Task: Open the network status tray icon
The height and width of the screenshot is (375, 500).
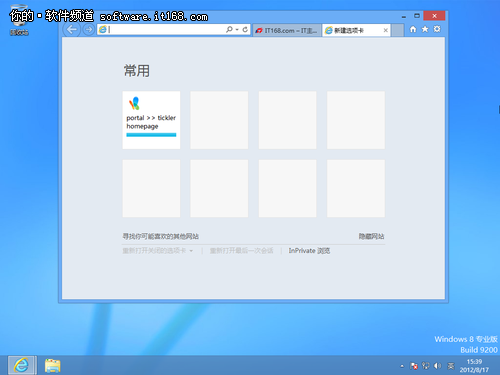Action: (x=426, y=366)
